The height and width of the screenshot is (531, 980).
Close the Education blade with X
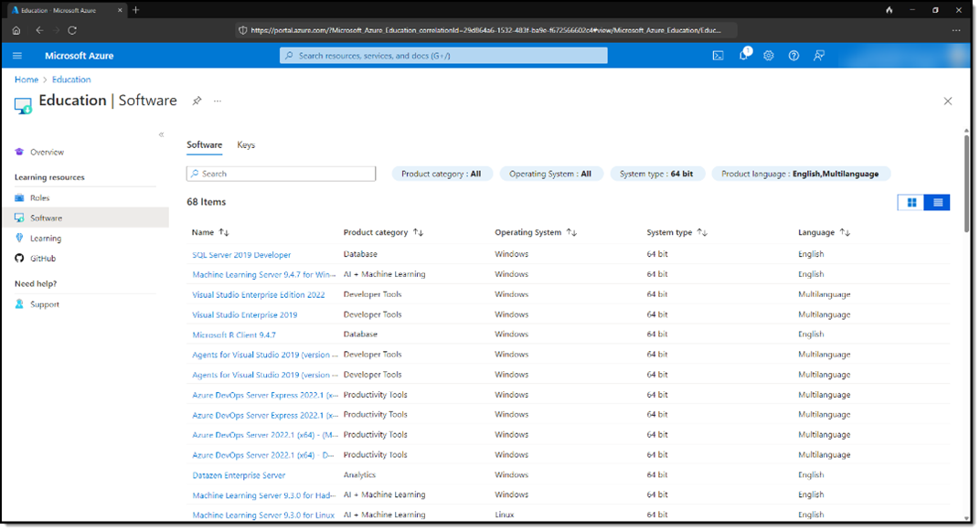tap(948, 101)
